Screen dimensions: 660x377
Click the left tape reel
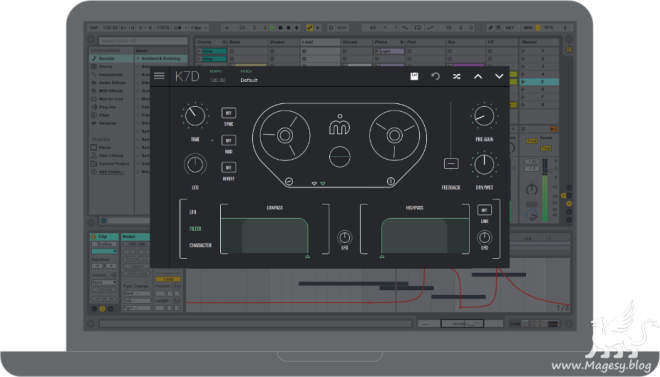pyautogui.click(x=285, y=135)
